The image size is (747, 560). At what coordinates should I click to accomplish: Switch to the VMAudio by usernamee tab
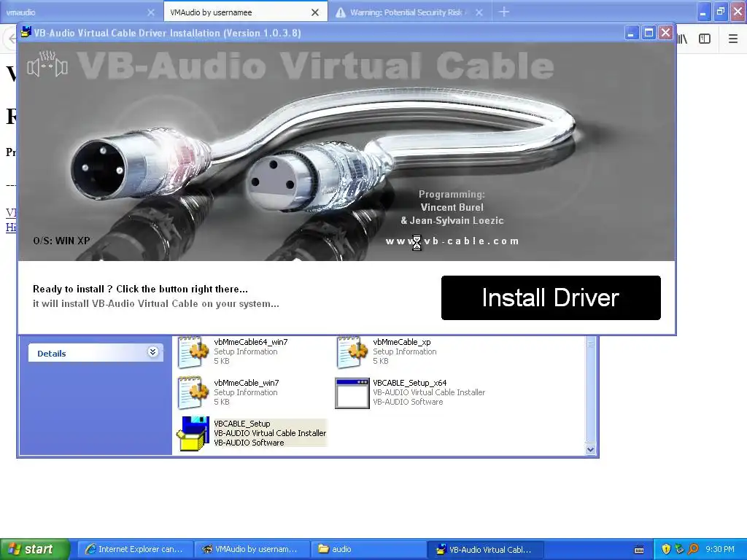tap(245, 12)
